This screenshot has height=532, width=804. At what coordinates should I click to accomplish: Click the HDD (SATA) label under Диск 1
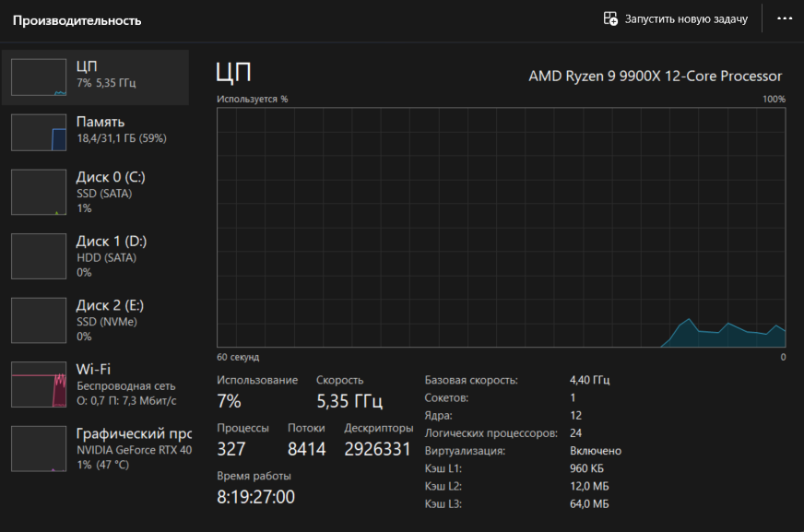pos(107,257)
